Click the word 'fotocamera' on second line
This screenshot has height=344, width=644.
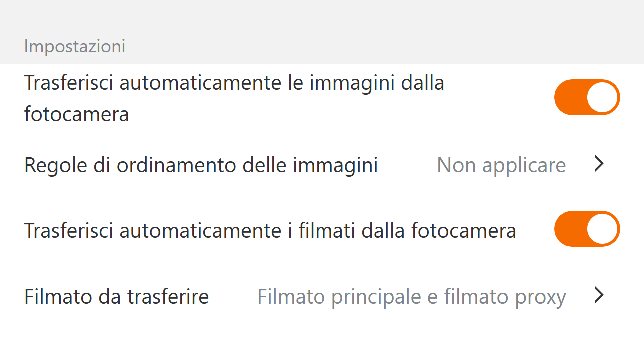(x=76, y=114)
